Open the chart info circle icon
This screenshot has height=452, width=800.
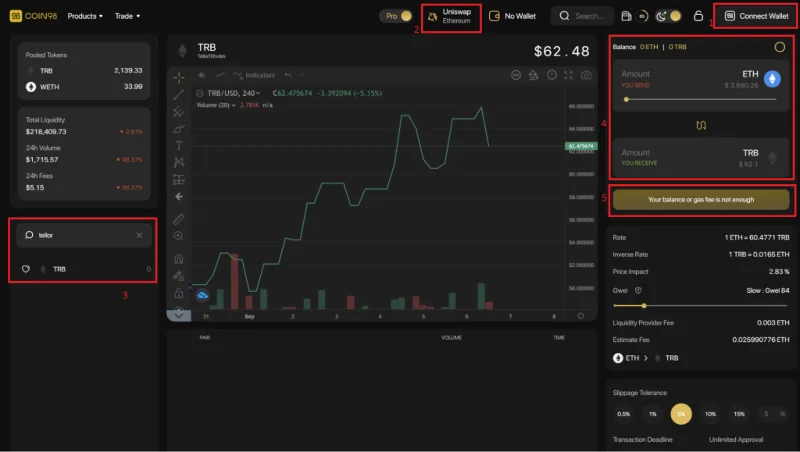552,75
